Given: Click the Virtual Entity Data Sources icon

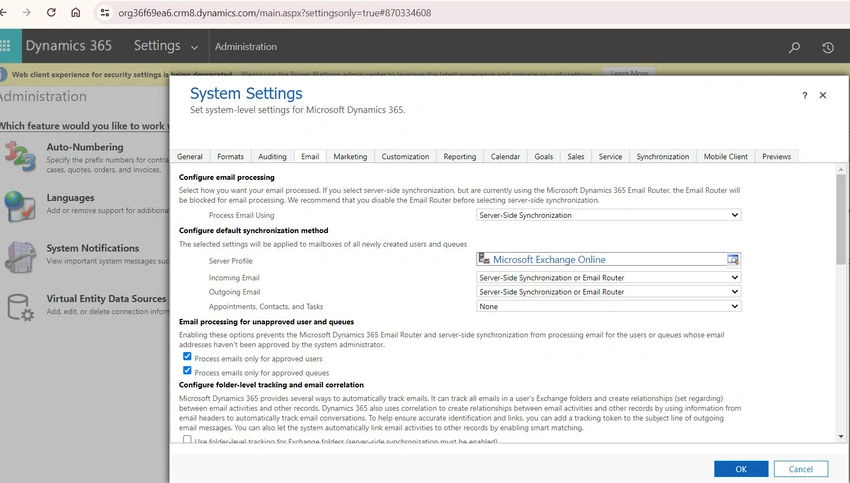Looking at the screenshot, I should [21, 307].
